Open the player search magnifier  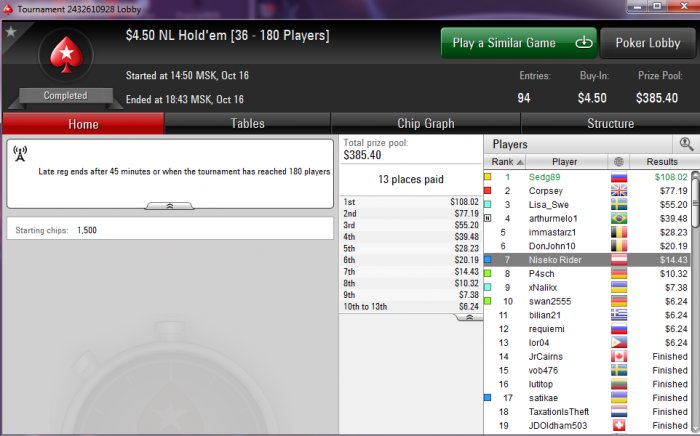pos(686,144)
